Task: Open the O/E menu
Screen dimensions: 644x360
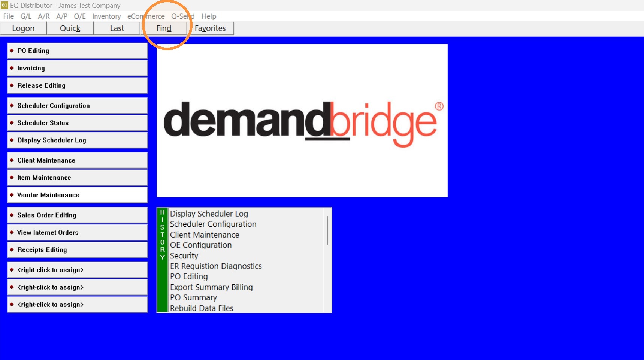Action: [x=80, y=16]
